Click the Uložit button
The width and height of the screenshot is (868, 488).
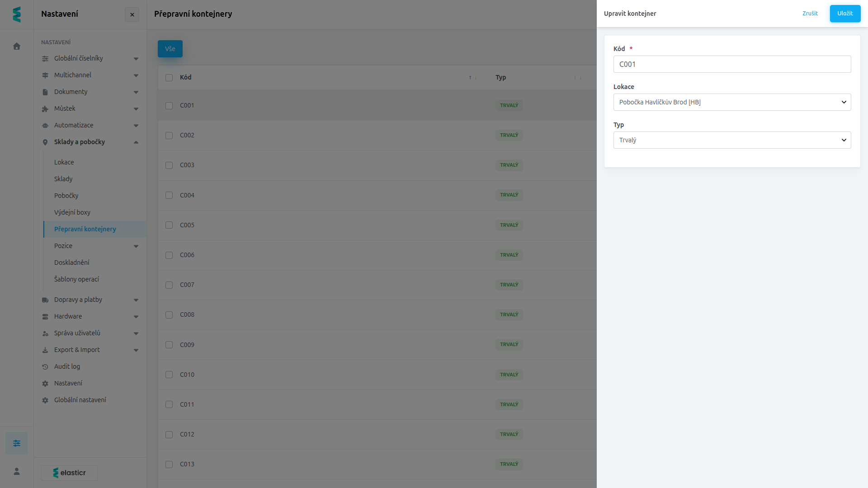(845, 14)
